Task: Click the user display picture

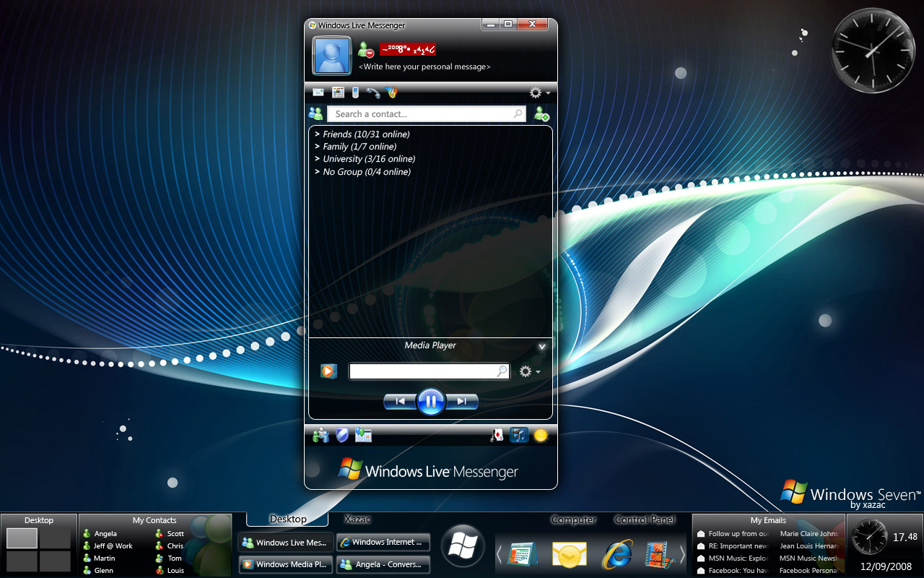Action: [x=332, y=56]
